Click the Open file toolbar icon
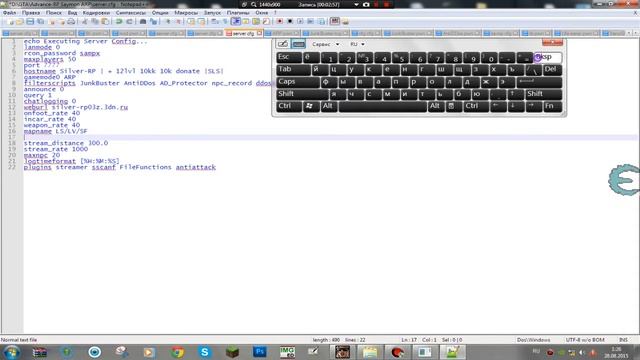Image resolution: width=640 pixels, height=360 pixels. pyautogui.click(x=20, y=21)
